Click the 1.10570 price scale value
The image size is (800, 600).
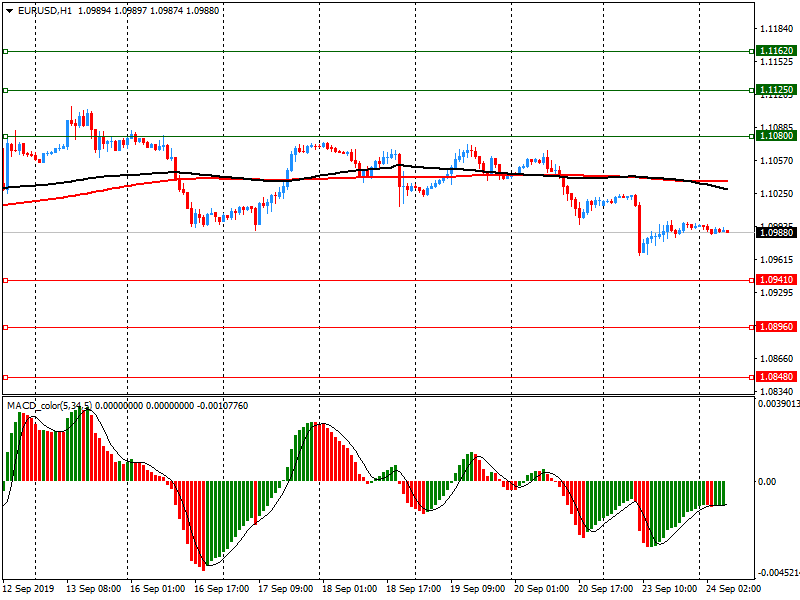[x=777, y=161]
